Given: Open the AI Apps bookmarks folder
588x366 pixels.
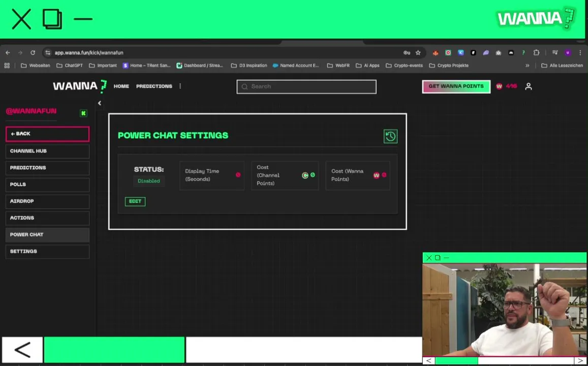Looking at the screenshot, I should tap(367, 66).
